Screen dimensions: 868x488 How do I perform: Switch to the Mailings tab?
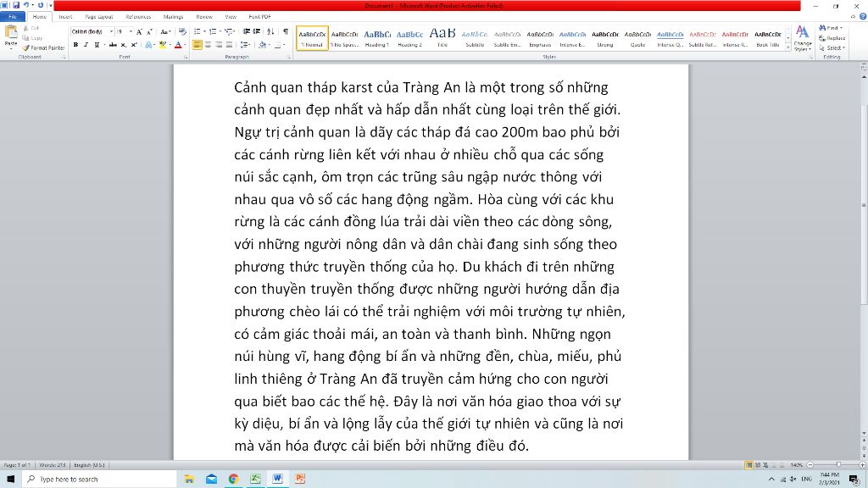[x=173, y=17]
